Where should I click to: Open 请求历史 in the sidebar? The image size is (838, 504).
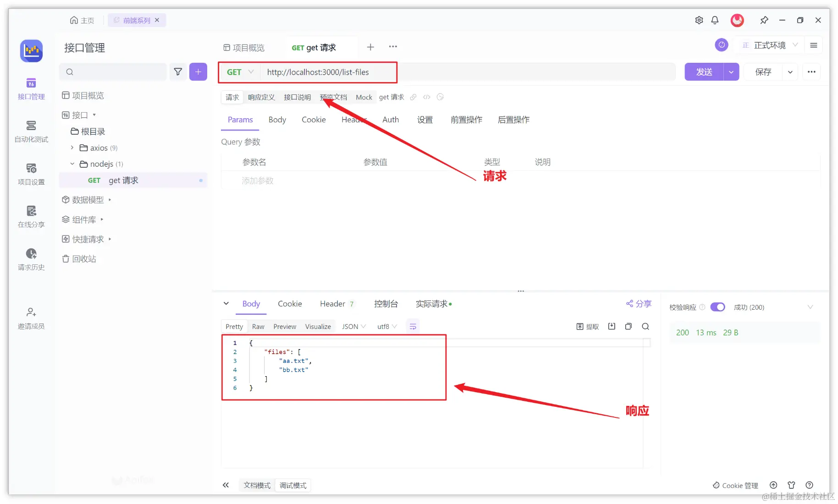[x=31, y=259]
